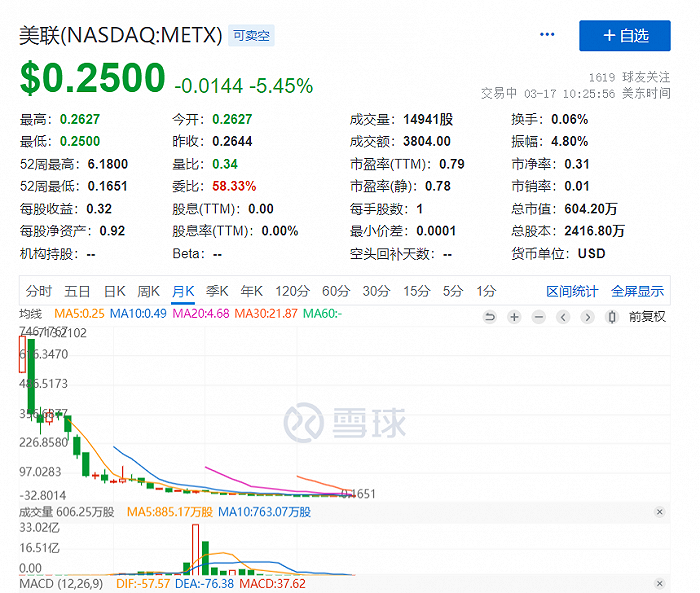
Task: Click the +自选 add to watchlist button
Action: (x=625, y=35)
